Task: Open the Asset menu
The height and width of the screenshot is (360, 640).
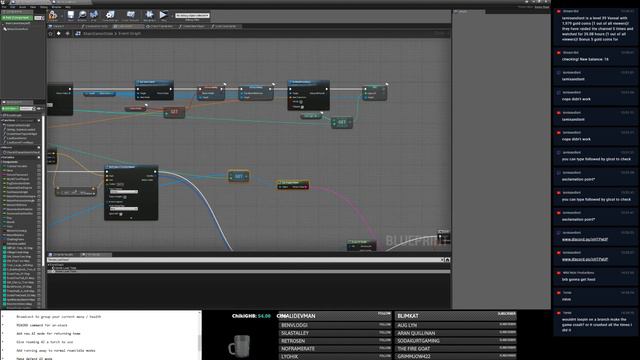Action: (x=23, y=7)
